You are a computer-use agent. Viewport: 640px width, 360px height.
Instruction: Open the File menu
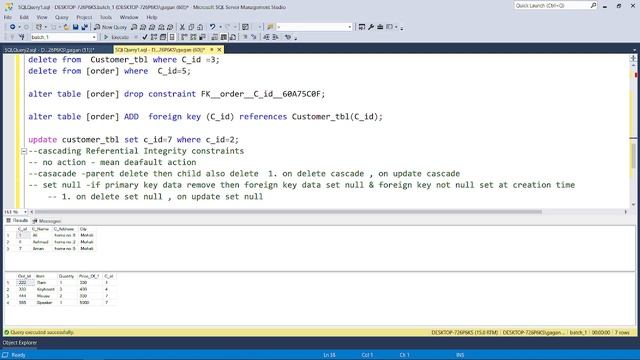point(8,17)
